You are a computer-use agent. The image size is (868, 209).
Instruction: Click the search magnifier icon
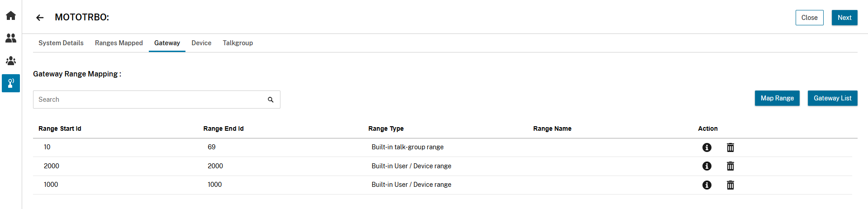(270, 100)
